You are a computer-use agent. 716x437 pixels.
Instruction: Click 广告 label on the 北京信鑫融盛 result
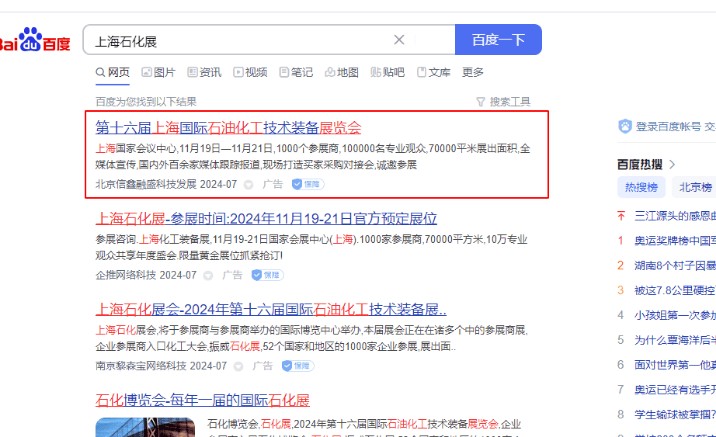pos(273,184)
